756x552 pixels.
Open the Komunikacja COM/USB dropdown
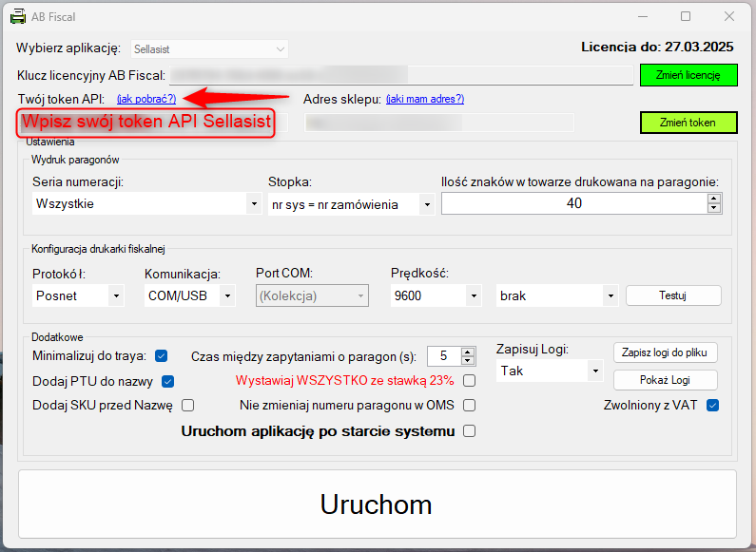(x=228, y=295)
